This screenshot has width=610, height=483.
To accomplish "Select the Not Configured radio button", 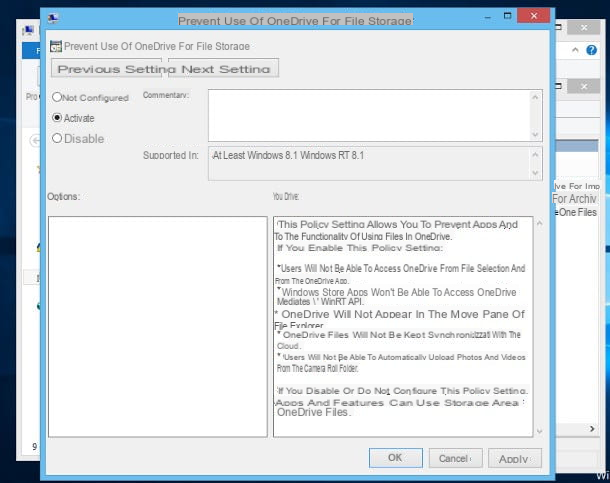I will coord(57,97).
